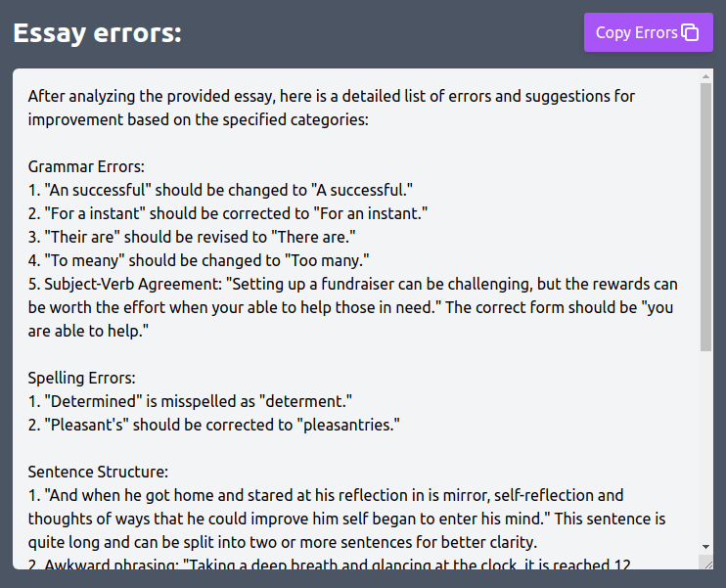Click the "An successful" grammar error line
Image resolution: width=726 pixels, height=588 pixels.
[x=220, y=190]
